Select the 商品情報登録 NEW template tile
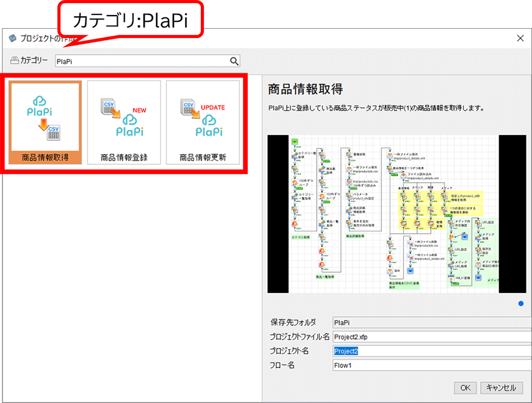 (x=124, y=123)
